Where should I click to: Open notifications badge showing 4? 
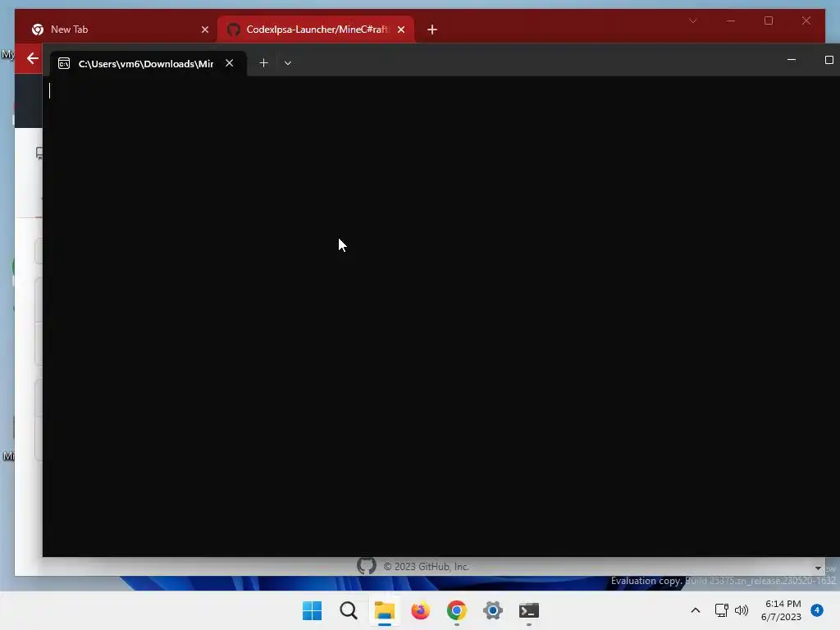coord(817,610)
